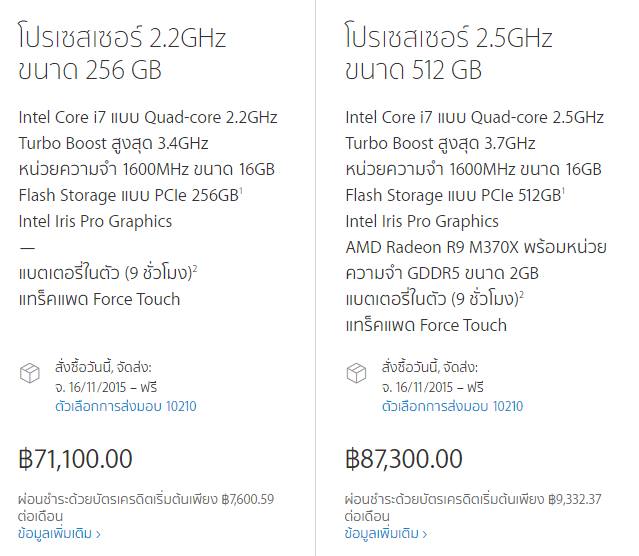Screen dimensions: 639x556
Task: Select the 2.5GHz 512 GB processor heading
Action: pyautogui.click(x=450, y=54)
